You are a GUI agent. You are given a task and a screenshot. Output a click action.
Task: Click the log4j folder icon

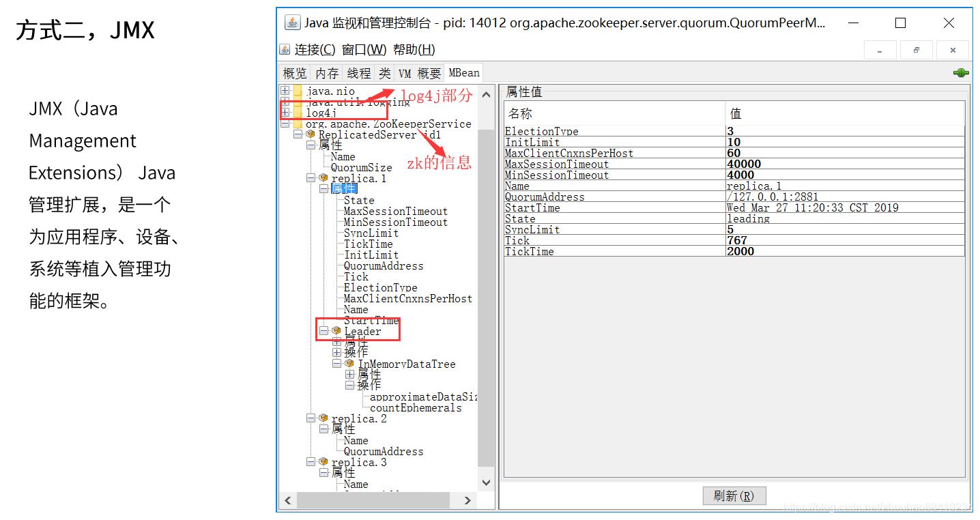[298, 113]
